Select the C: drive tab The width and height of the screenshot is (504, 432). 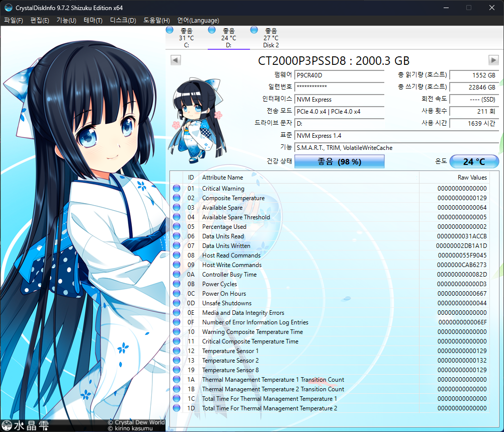[187, 38]
